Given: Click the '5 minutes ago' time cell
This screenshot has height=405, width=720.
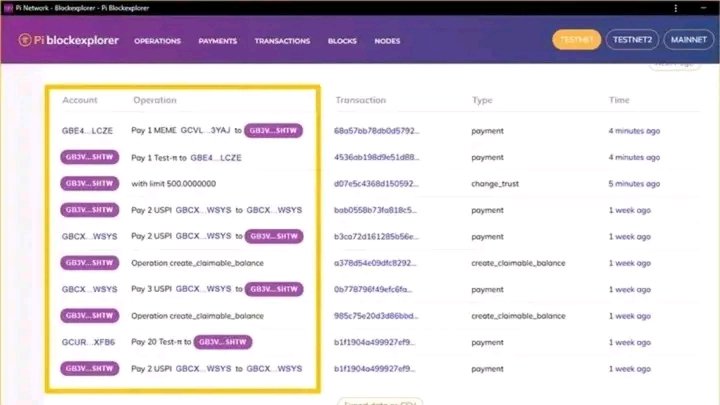Looking at the screenshot, I should click(634, 184).
